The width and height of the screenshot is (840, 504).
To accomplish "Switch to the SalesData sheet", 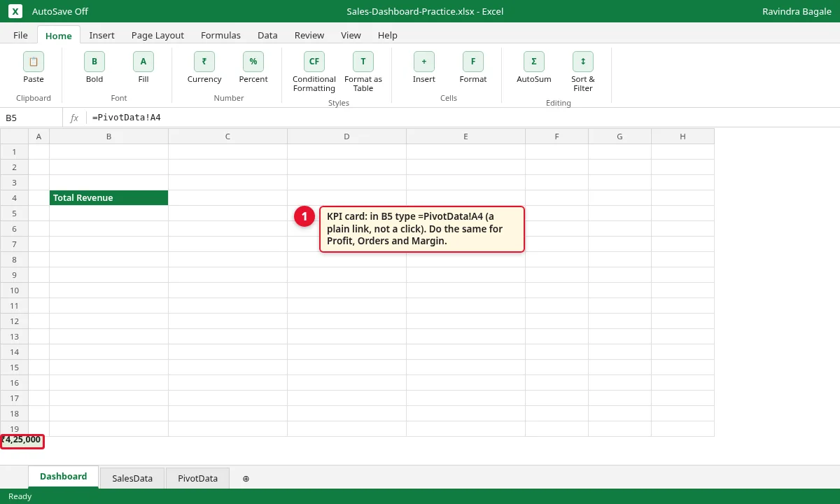I will (x=132, y=478).
